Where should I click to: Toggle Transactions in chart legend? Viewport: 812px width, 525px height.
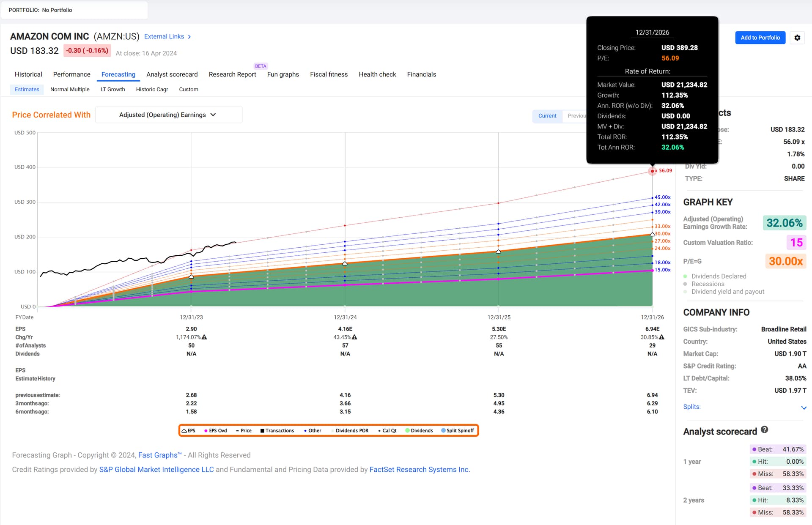277,431
